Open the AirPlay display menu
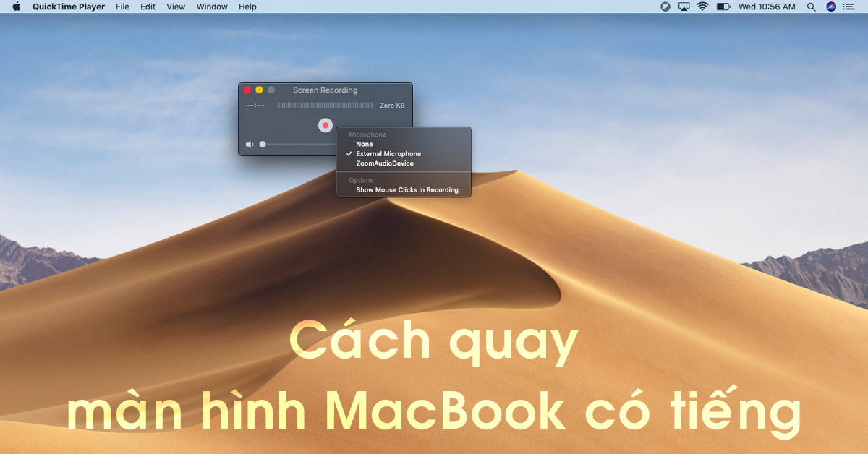Image resolution: width=868 pixels, height=454 pixels. tap(684, 7)
